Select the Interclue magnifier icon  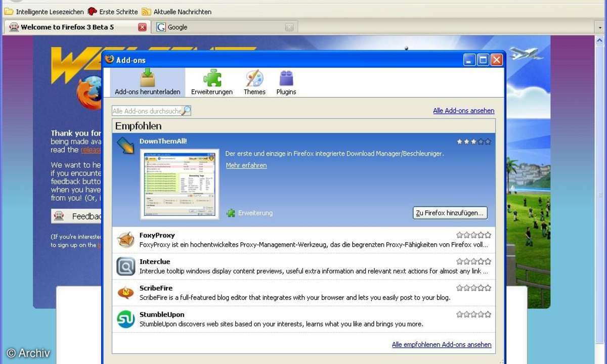coord(126,266)
